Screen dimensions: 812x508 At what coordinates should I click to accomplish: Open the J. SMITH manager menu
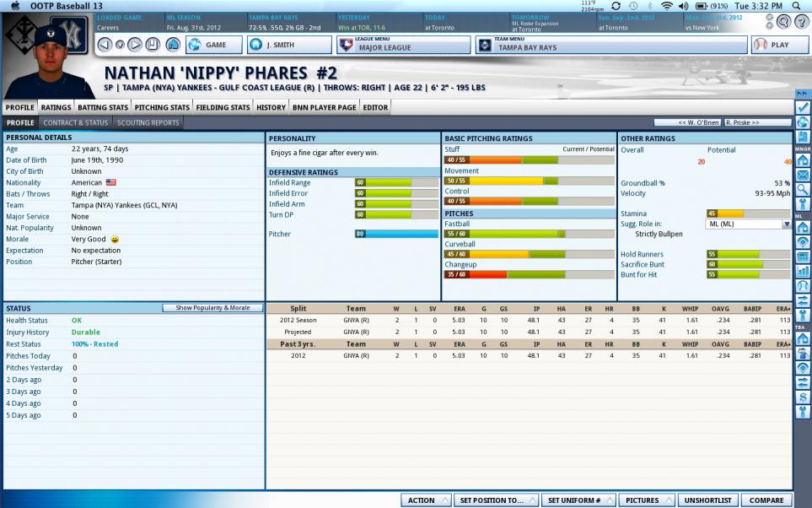point(289,45)
